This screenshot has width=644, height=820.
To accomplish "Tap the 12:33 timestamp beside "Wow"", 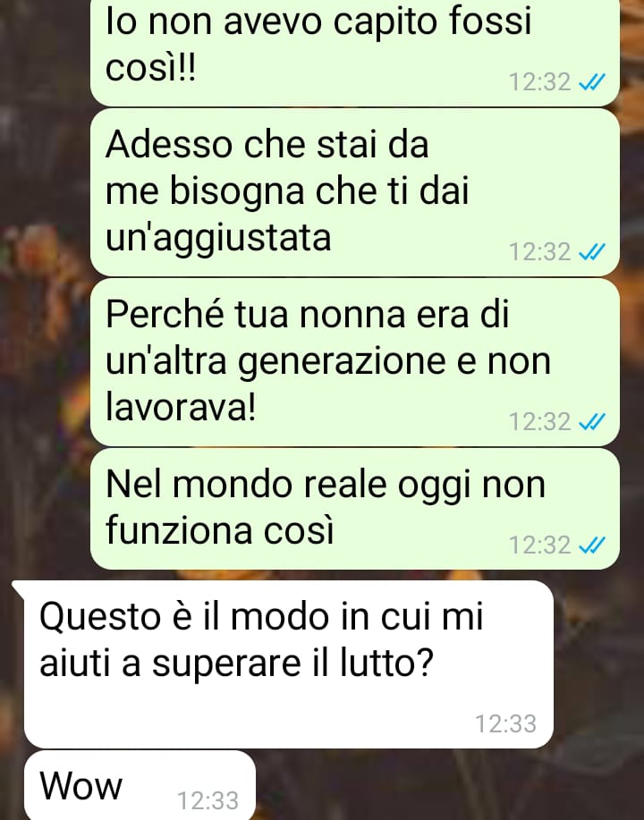I will 208,800.
